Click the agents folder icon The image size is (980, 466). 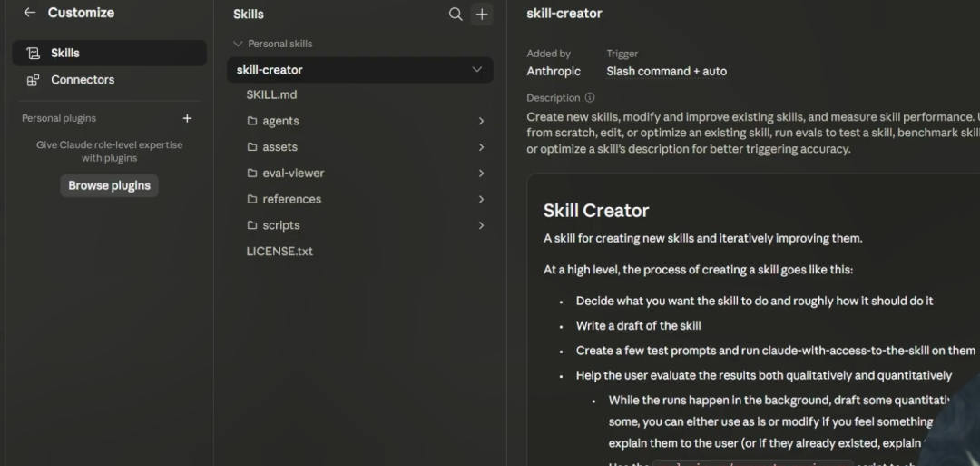pos(252,121)
